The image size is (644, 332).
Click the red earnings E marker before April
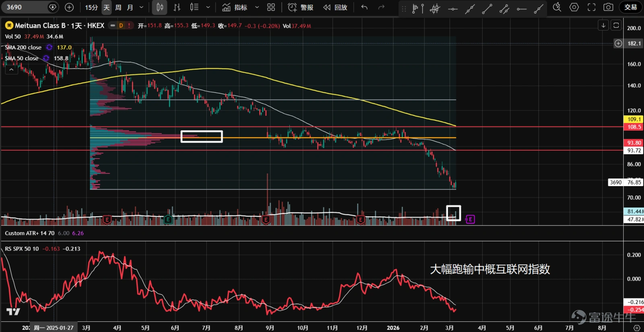click(107, 219)
